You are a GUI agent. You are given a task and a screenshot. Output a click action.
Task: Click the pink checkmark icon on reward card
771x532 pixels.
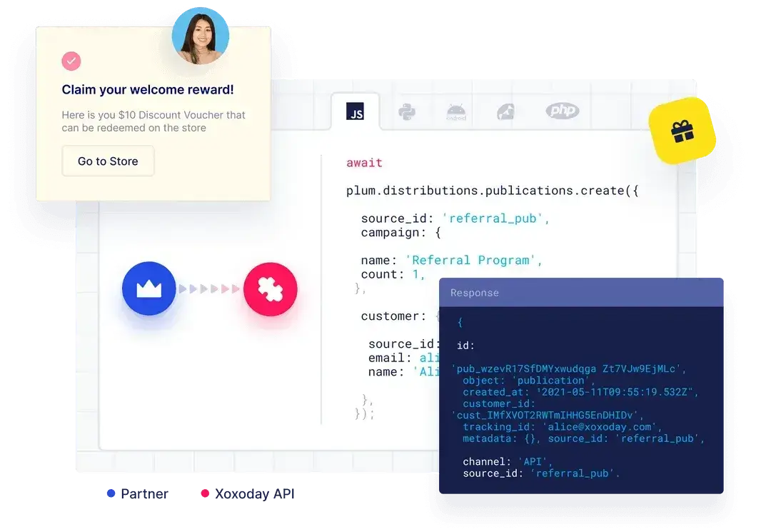pyautogui.click(x=71, y=61)
